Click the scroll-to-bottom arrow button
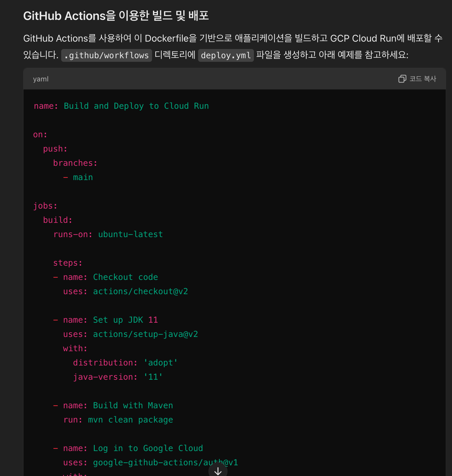Viewport: 452px width, 476px height. click(218, 471)
